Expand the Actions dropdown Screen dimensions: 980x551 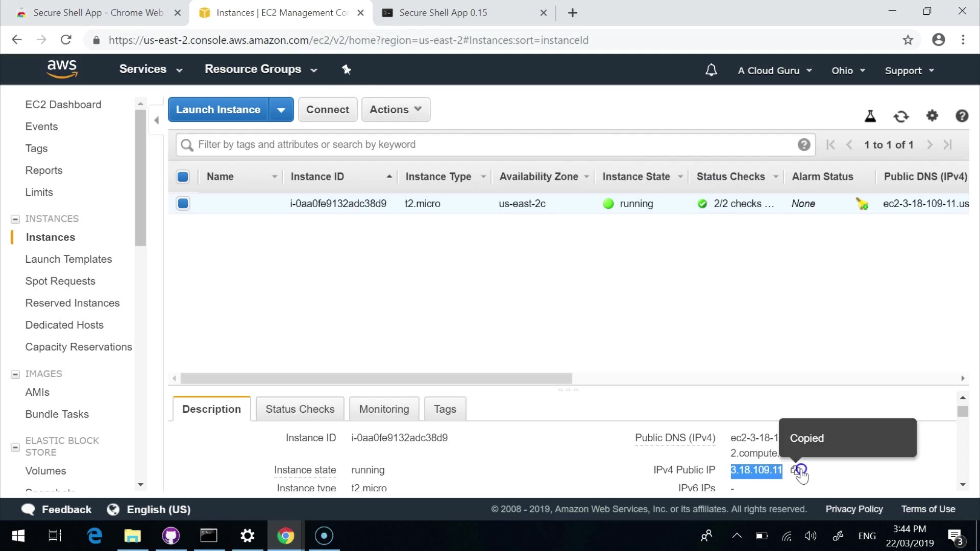click(x=396, y=110)
